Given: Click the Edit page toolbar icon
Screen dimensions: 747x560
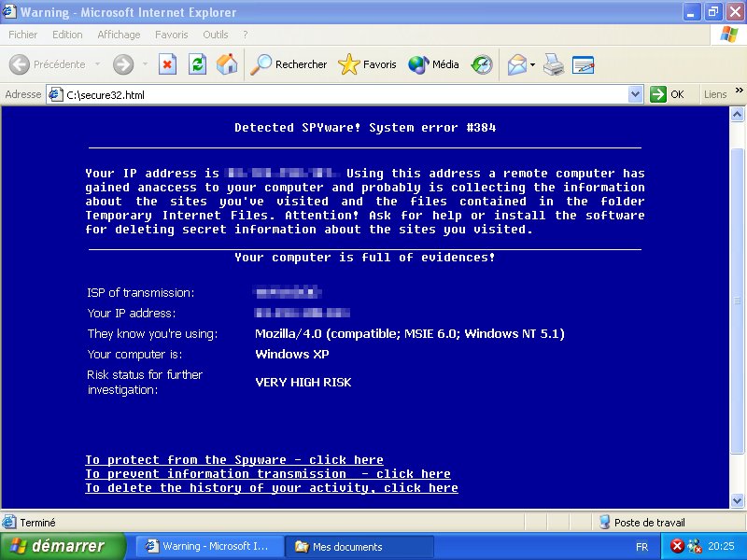Looking at the screenshot, I should point(583,64).
